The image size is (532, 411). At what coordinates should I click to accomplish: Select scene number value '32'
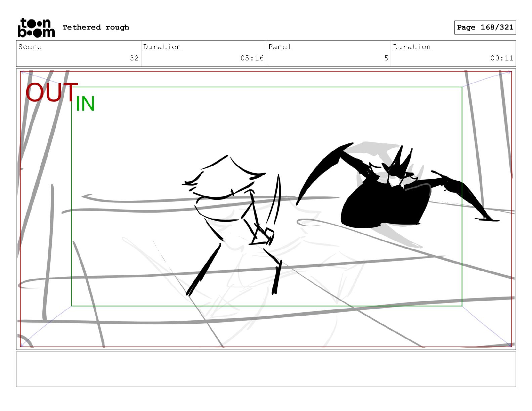(x=134, y=58)
